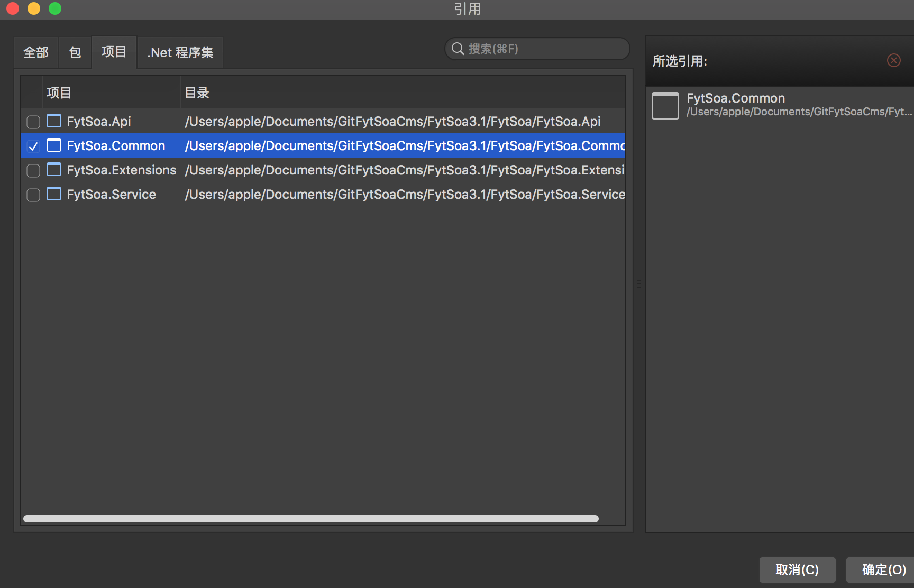Select the FytSoa.Common row name in list
This screenshot has height=588, width=914.
click(116, 145)
